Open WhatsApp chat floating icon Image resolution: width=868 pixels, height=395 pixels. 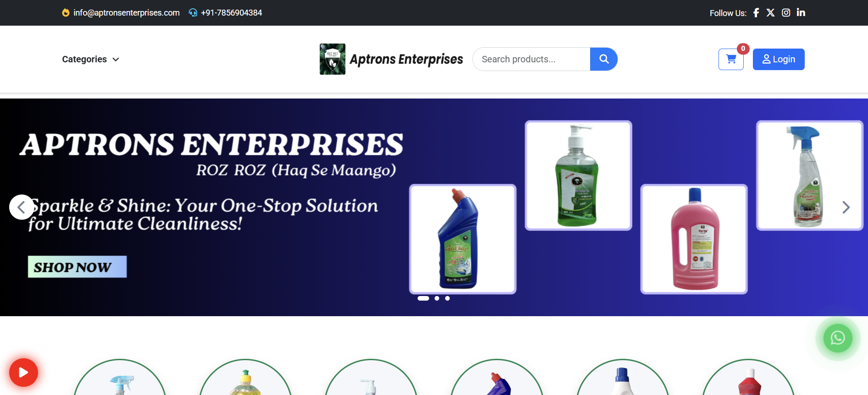tap(838, 338)
